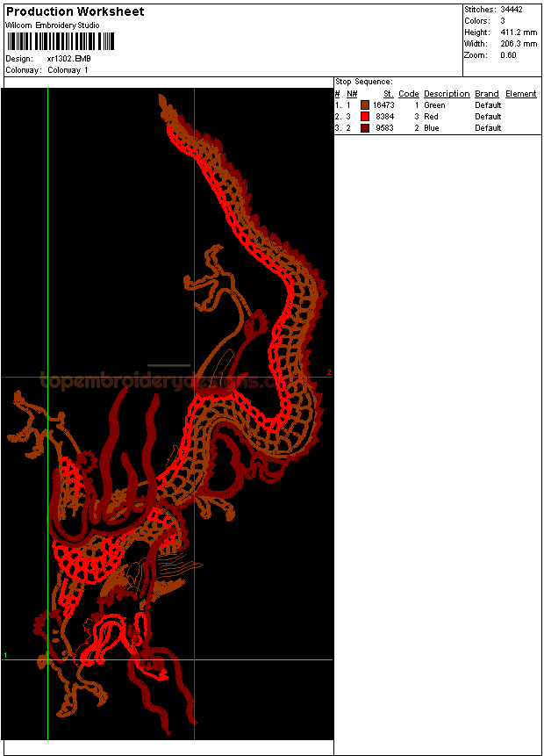The height and width of the screenshot is (756, 544).
Task: Select the 'Colorway 1' value
Action: pos(68,70)
